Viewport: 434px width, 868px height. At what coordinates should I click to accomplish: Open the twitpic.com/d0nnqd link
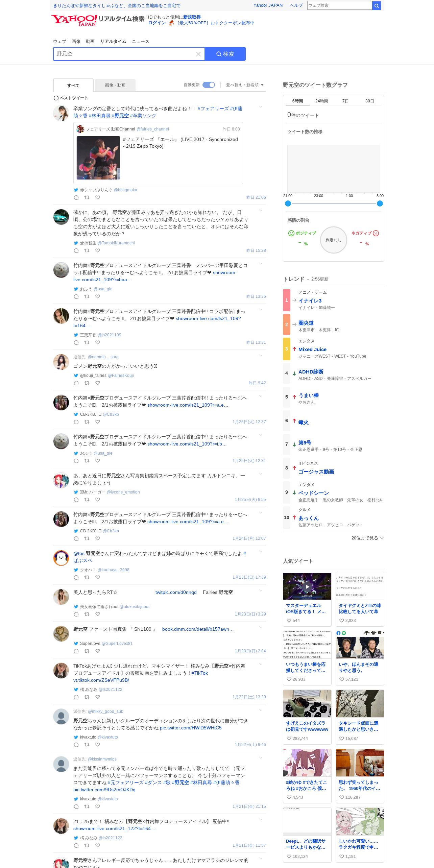coord(176,592)
